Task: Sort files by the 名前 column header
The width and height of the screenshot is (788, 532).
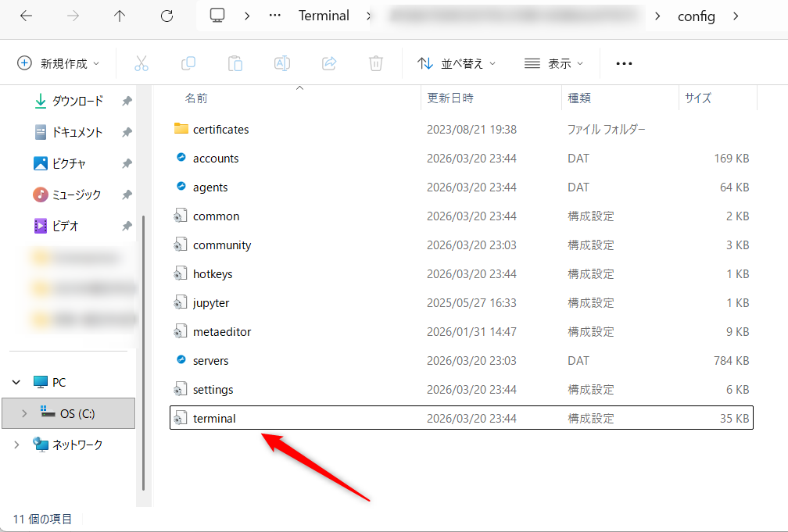Action: (x=196, y=98)
